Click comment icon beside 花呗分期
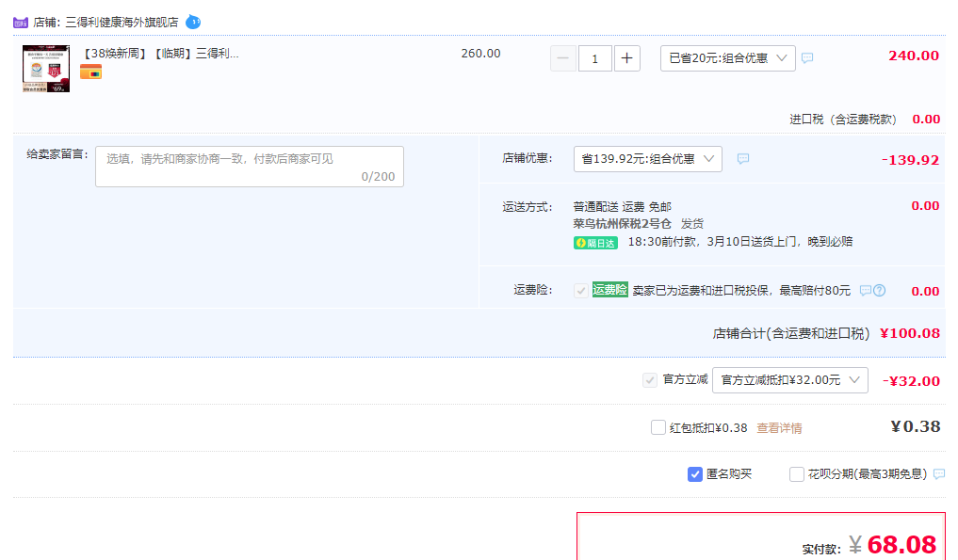 (939, 474)
